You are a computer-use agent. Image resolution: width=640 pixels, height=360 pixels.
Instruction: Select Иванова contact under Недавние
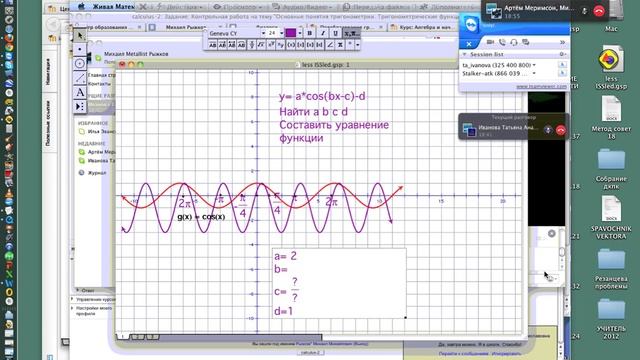pos(97,161)
